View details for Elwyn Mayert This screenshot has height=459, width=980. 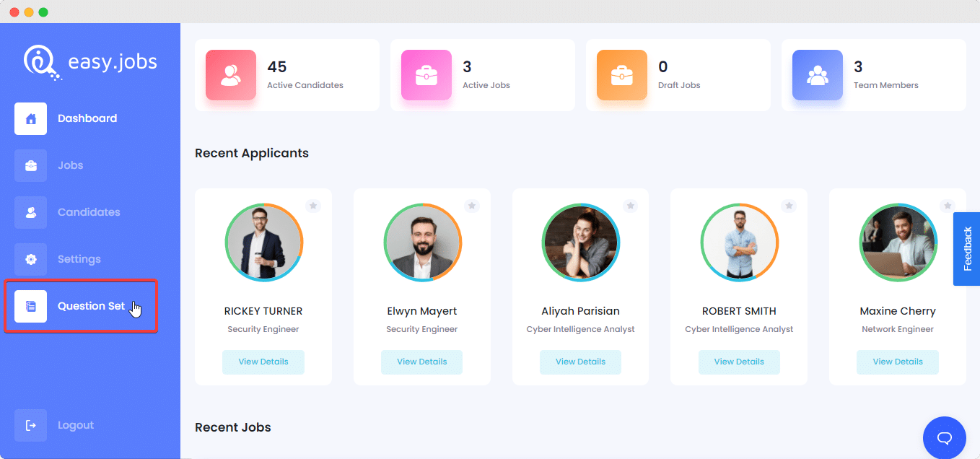pyautogui.click(x=421, y=362)
